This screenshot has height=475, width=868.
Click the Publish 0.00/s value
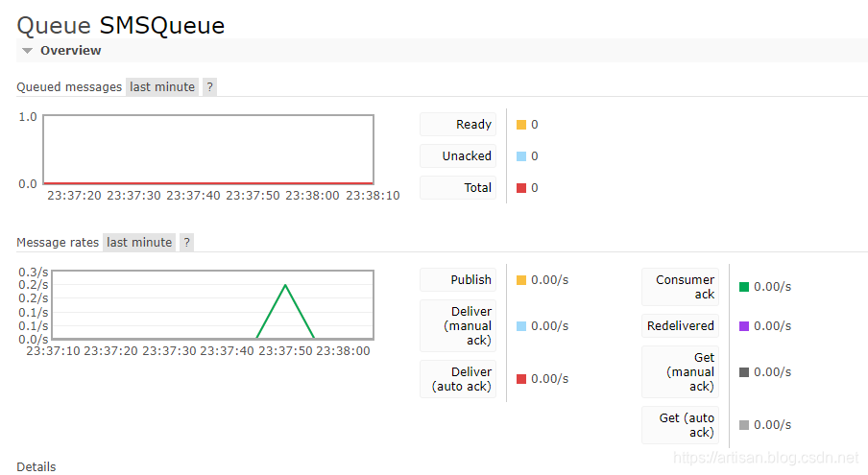point(549,280)
